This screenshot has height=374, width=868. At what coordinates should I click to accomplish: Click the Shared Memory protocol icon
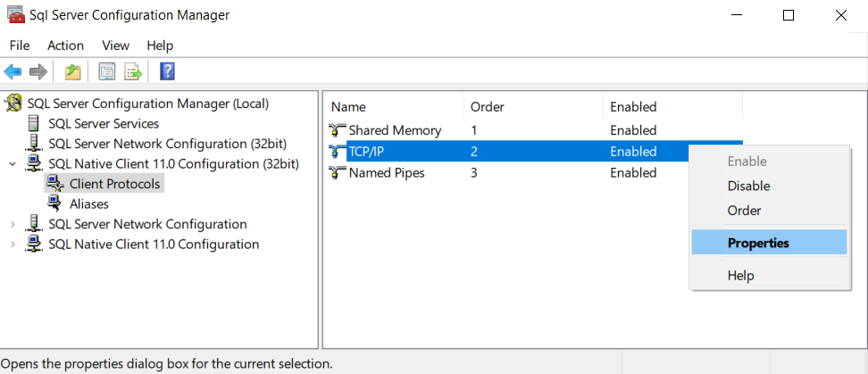point(336,130)
